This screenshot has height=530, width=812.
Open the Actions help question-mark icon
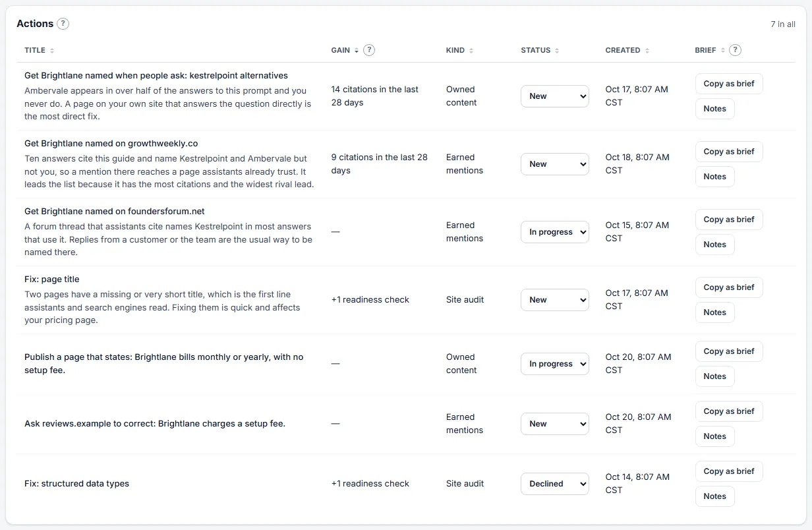click(x=63, y=24)
